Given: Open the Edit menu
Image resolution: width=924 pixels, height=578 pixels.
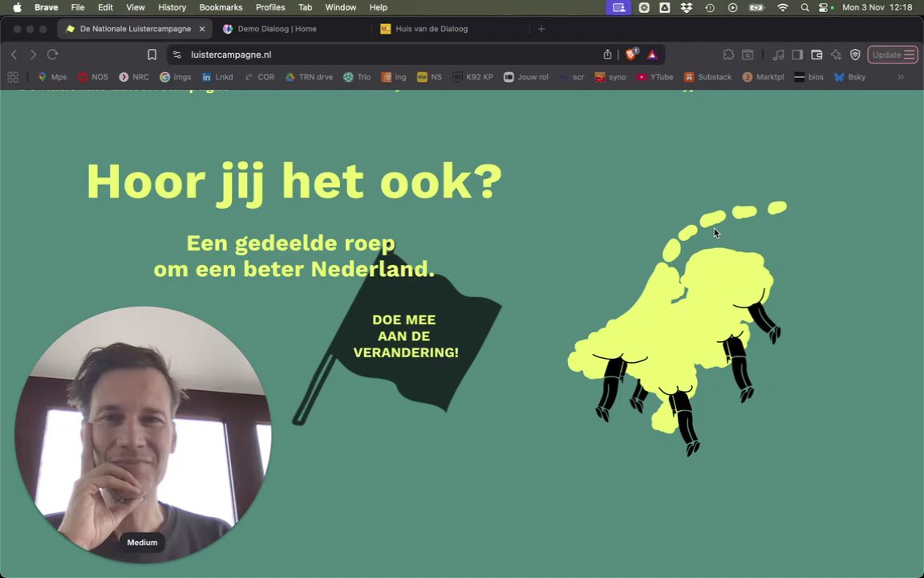Looking at the screenshot, I should point(106,8).
